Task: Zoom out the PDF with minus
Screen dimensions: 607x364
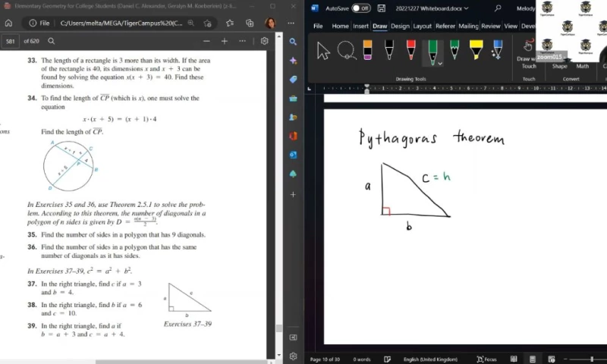Action: click(206, 41)
